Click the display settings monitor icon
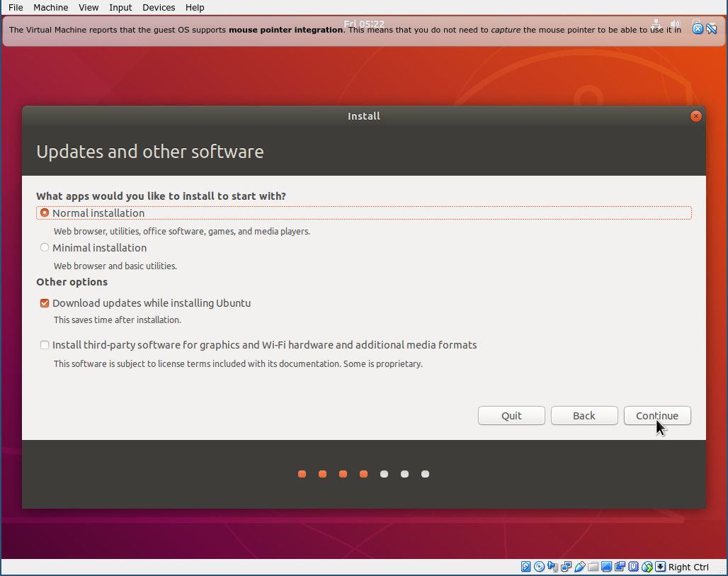This screenshot has height=576, width=728. 606,567
